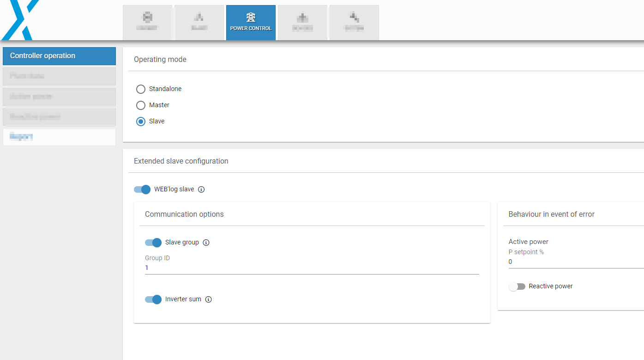
Task: Click the Communication options title
Action: coord(184,214)
